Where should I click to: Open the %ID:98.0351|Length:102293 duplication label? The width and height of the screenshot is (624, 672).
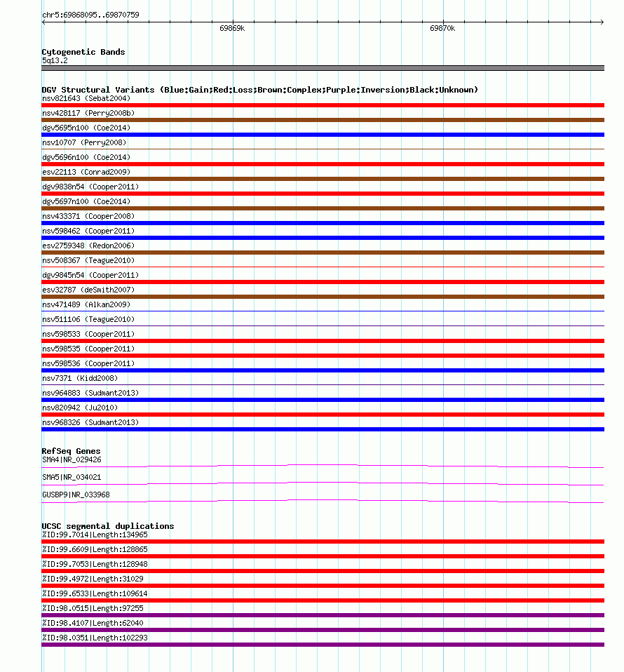coord(95,638)
